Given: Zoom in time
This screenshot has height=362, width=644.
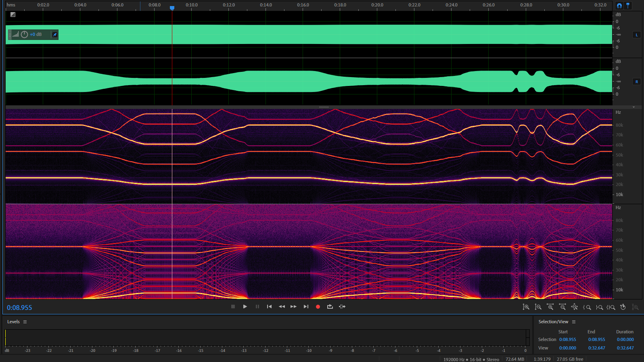Looking at the screenshot, I should click(x=550, y=307).
